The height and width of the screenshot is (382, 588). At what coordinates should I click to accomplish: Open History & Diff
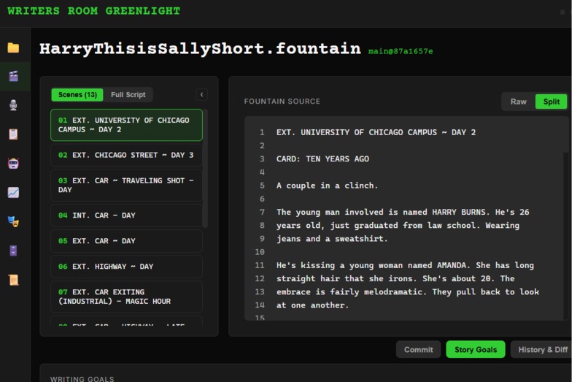click(x=543, y=349)
